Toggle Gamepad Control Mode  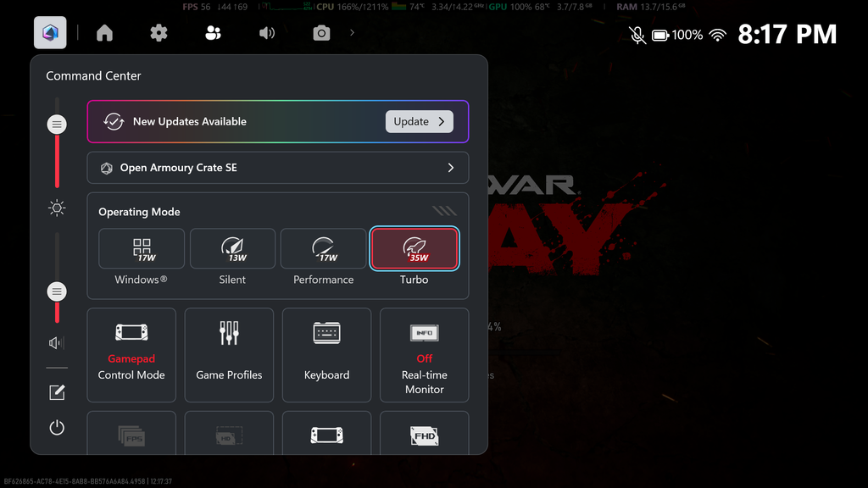[x=131, y=355]
